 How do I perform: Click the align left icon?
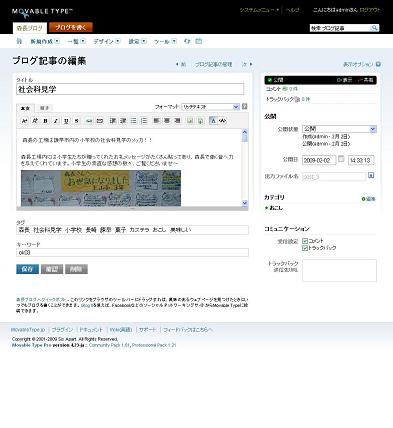156,121
